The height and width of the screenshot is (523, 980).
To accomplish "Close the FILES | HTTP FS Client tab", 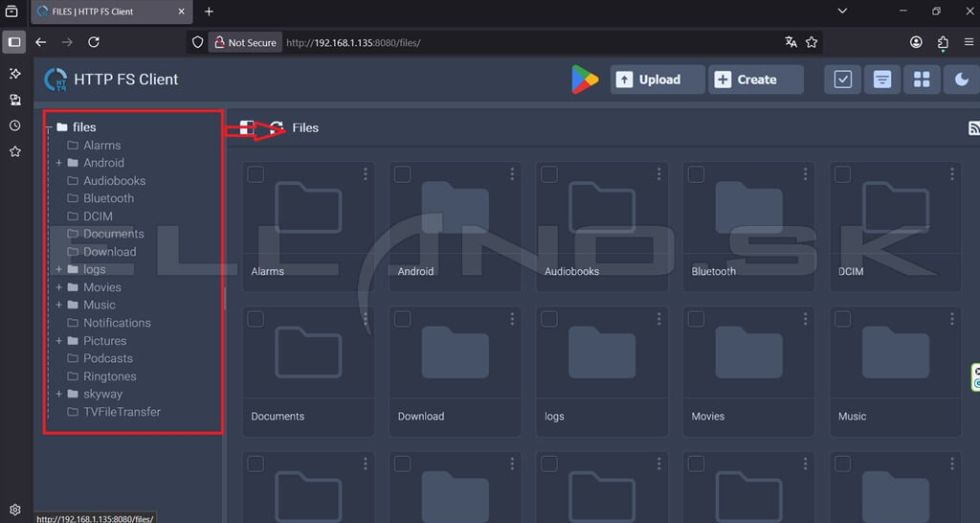I will click(x=181, y=11).
